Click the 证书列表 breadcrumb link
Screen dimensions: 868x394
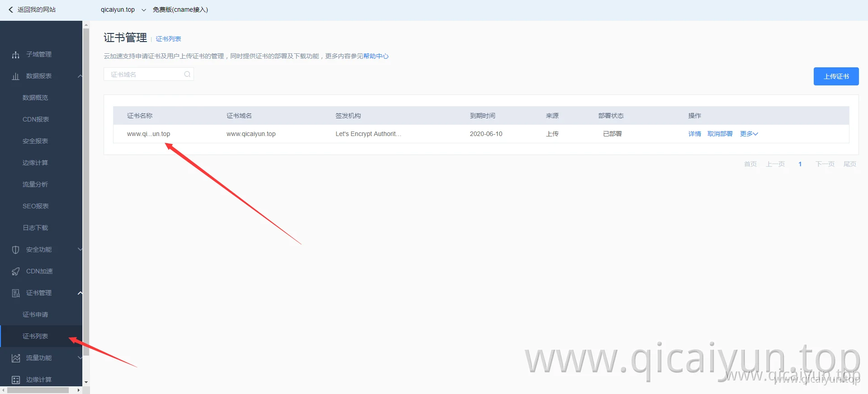point(168,39)
